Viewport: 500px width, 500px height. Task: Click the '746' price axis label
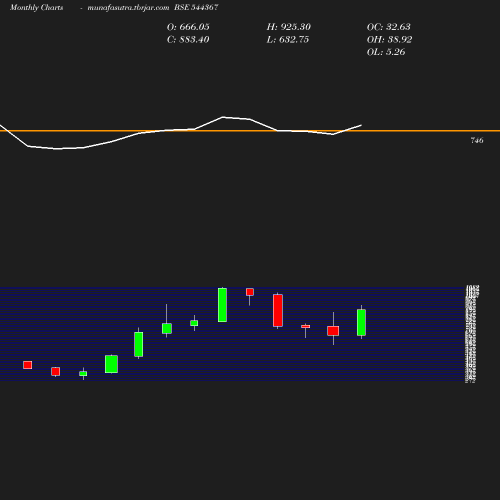[477, 140]
